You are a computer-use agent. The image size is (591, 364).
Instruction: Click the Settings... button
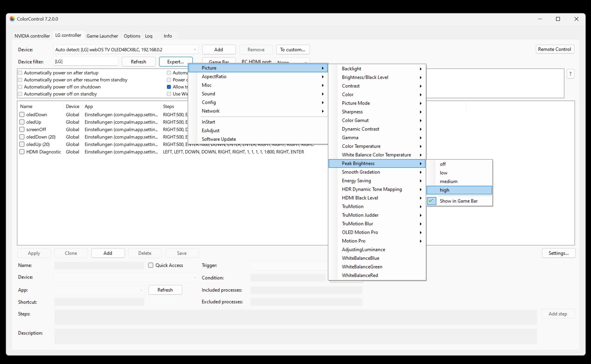coord(558,253)
